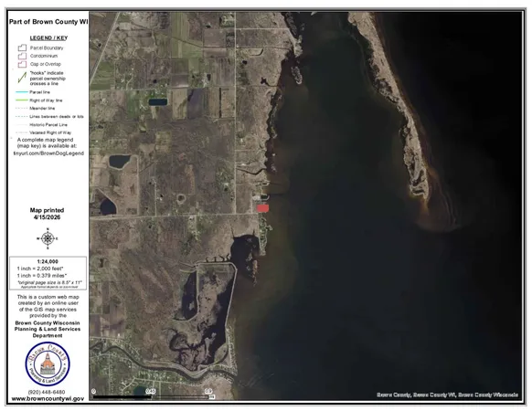Click the LEGEND / KEY heading
The height and width of the screenshot is (411, 532).
tap(48, 38)
